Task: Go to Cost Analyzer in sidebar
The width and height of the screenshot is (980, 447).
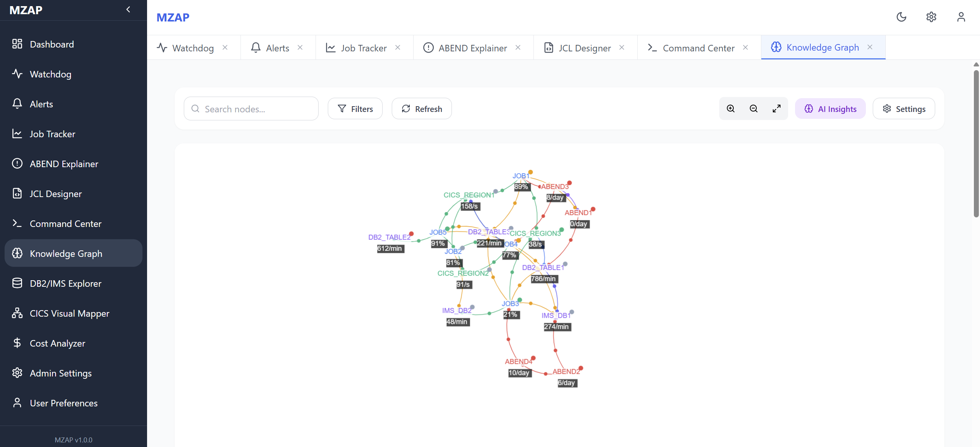Action: 57,343
